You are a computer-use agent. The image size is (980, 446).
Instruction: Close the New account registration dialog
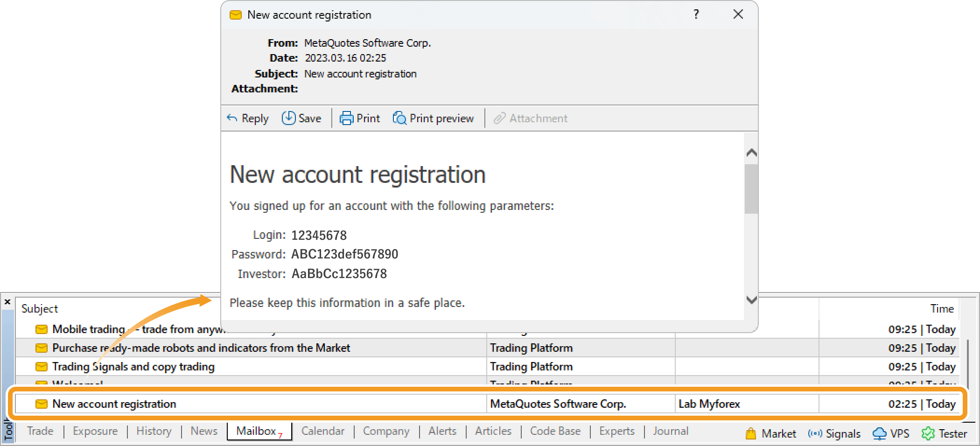738,14
